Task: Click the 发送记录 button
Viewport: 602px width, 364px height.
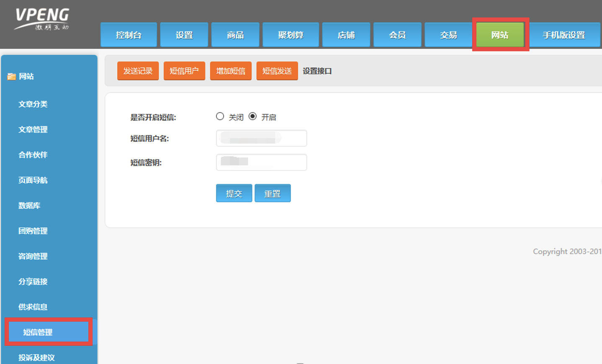Action: pos(138,71)
